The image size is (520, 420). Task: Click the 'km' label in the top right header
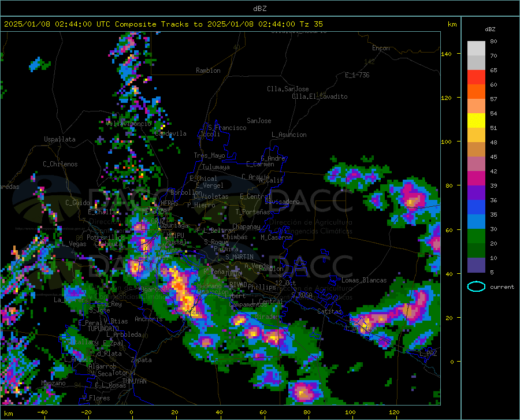click(452, 24)
